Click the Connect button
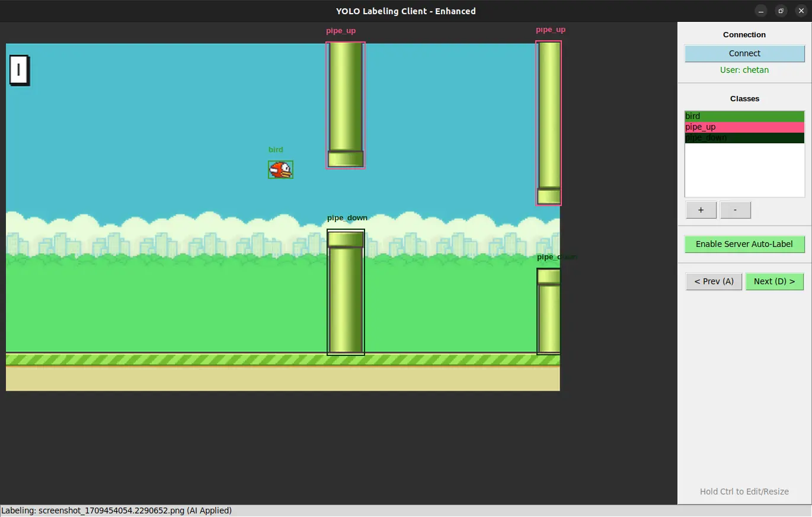Screen dimensions: 812x517 tap(744, 53)
